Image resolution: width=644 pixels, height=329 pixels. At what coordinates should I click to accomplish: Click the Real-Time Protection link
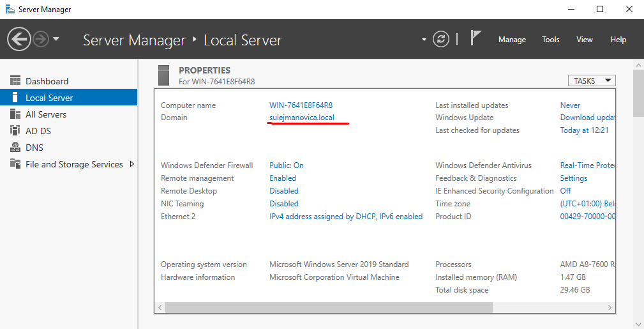pyautogui.click(x=587, y=165)
